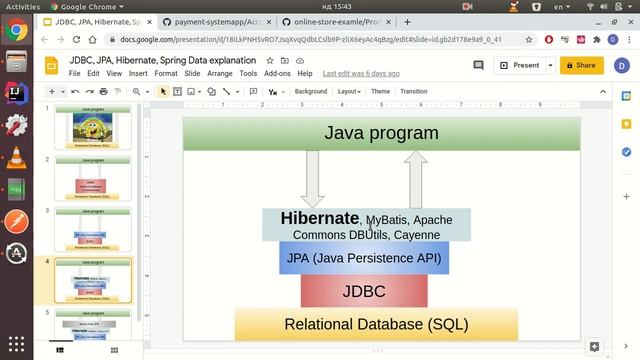Open the Tools menu
Screen dimensions: 640x360
[x=248, y=73]
